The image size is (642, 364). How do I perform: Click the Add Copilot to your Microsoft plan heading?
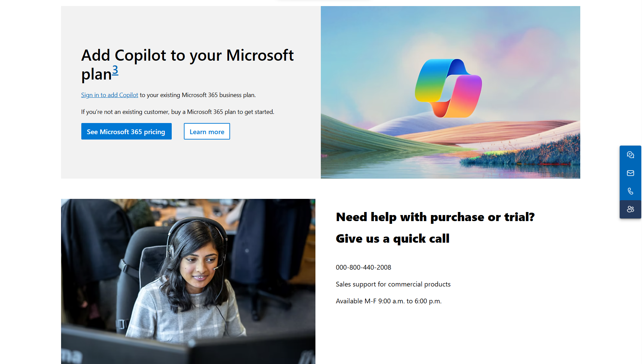[x=187, y=65]
